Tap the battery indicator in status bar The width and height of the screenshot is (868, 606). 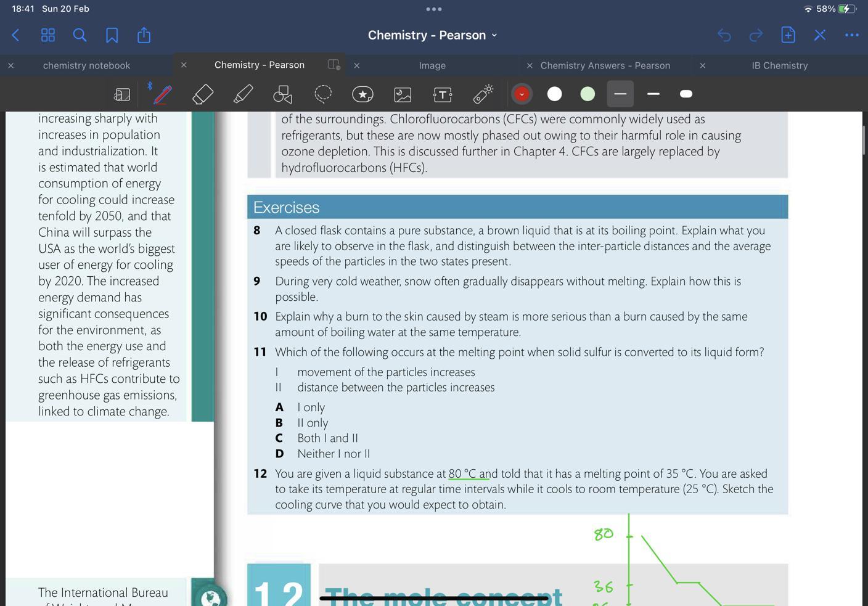(x=848, y=9)
